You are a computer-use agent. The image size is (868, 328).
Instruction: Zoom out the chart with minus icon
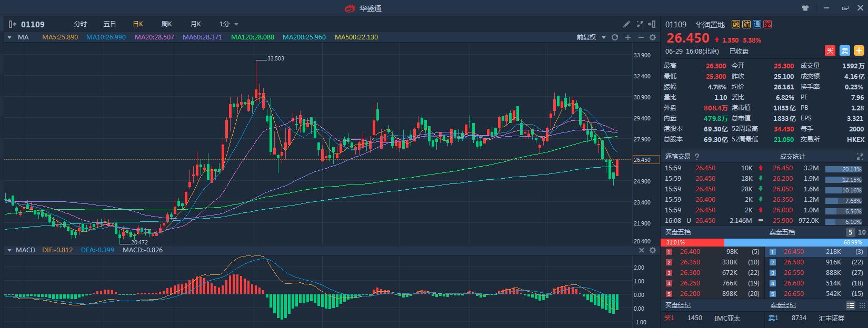[x=641, y=37]
